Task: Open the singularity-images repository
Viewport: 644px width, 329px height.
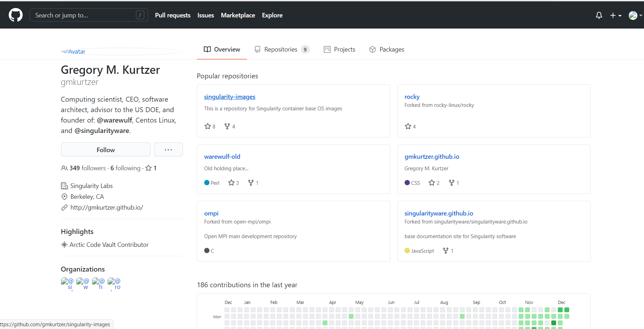Action: coord(230,97)
